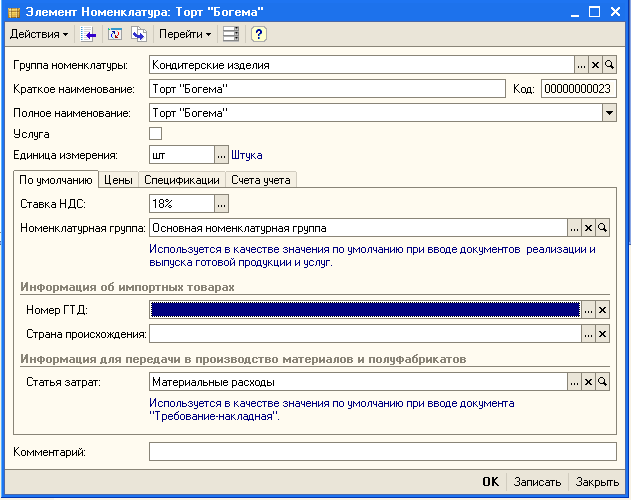The width and height of the screenshot is (631, 500).
Task: Click the blue left-arrow find-in-list toolbar icon
Action: point(90,34)
